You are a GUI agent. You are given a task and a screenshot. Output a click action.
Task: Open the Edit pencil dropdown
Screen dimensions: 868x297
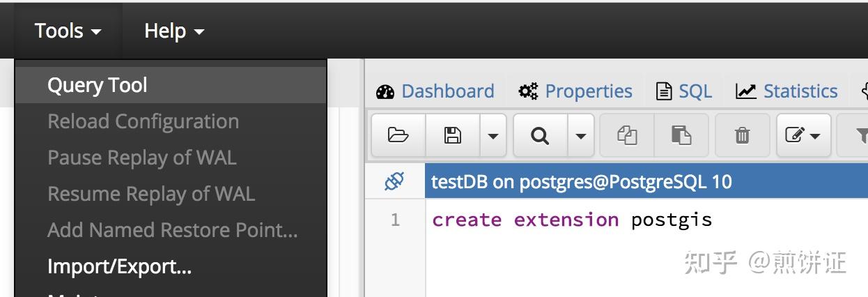(x=803, y=135)
